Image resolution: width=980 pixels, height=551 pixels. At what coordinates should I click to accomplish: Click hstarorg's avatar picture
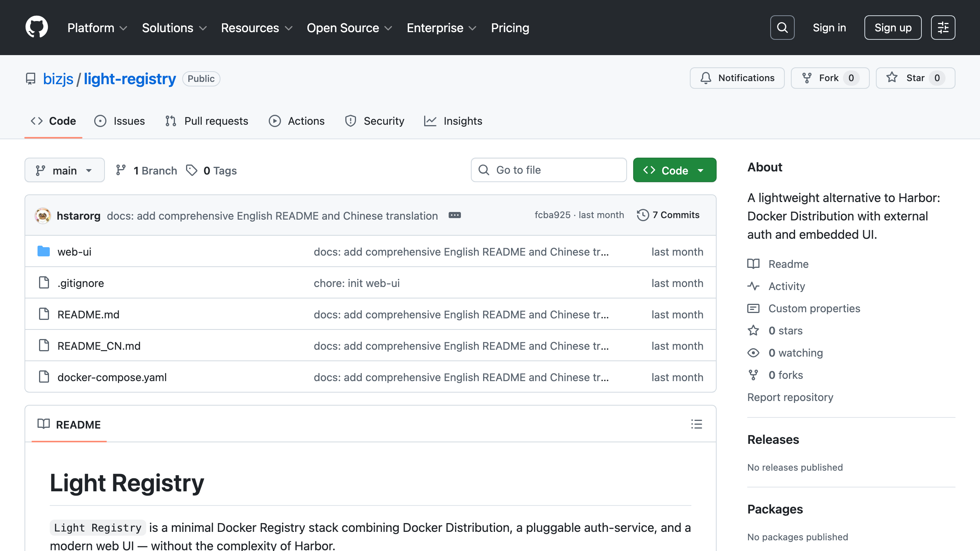(x=42, y=215)
